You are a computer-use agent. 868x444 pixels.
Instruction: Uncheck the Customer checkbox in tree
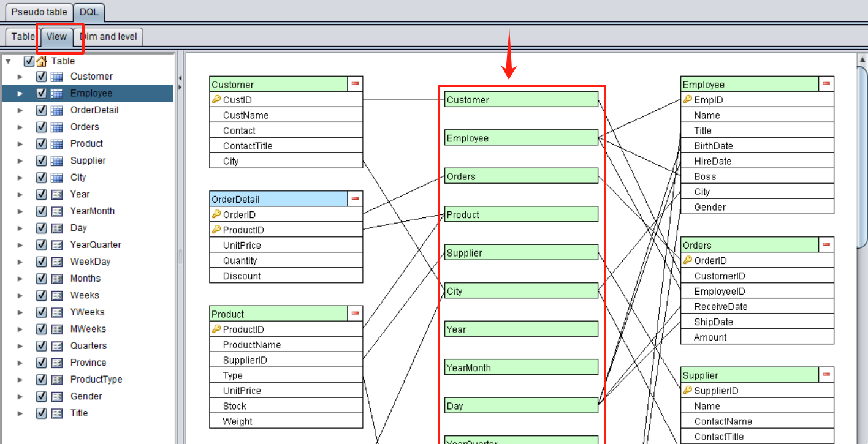click(42, 77)
